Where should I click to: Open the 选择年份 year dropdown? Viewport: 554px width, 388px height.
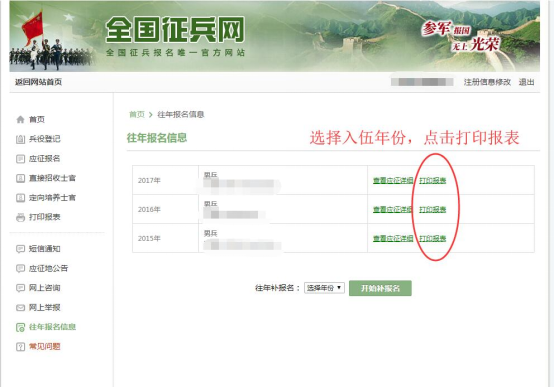coord(324,288)
